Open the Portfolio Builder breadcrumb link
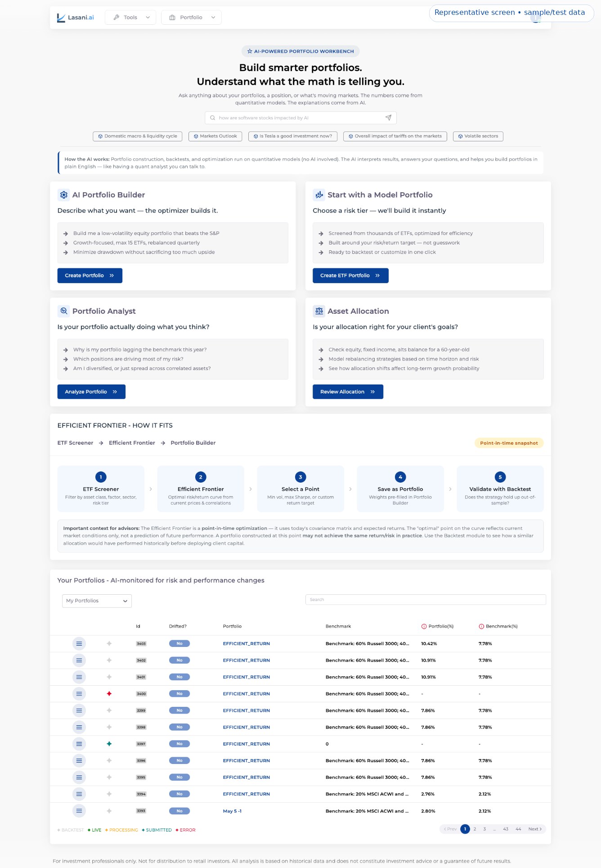The height and width of the screenshot is (868, 601). point(193,443)
